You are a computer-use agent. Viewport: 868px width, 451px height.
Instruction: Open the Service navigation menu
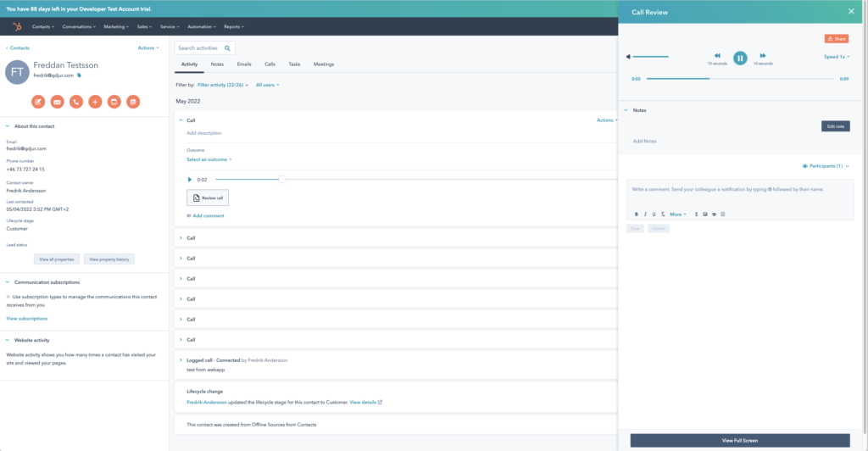coord(170,26)
